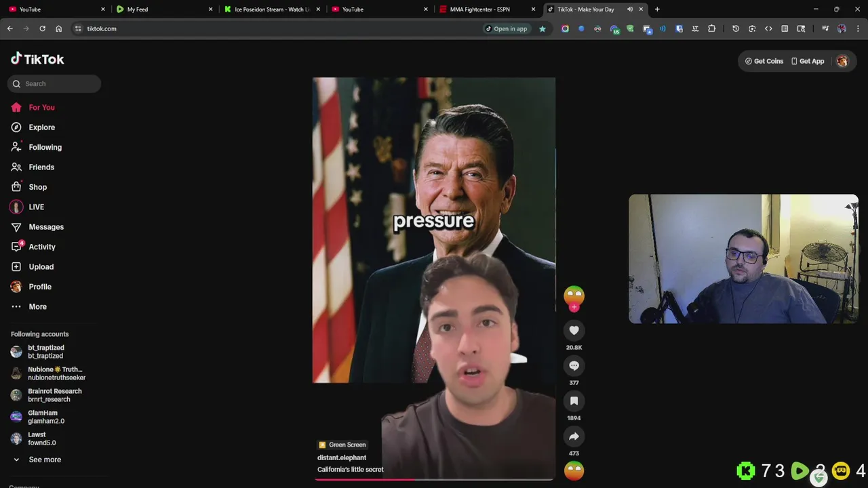868x488 pixels.
Task: Click the Open in app button
Action: (x=506, y=28)
